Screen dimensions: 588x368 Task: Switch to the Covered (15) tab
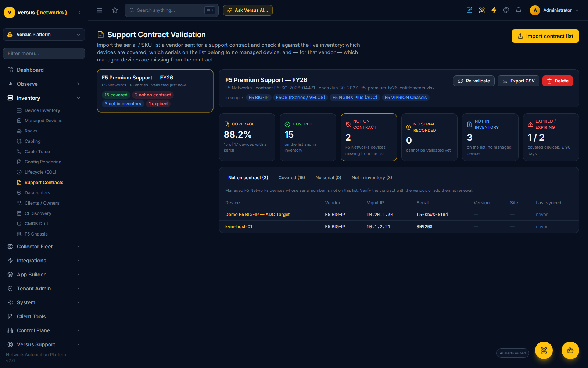point(291,178)
